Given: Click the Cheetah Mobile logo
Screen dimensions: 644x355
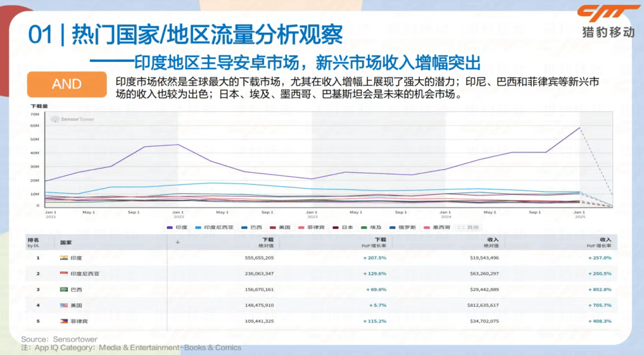Looking at the screenshot, I should click(x=608, y=21).
